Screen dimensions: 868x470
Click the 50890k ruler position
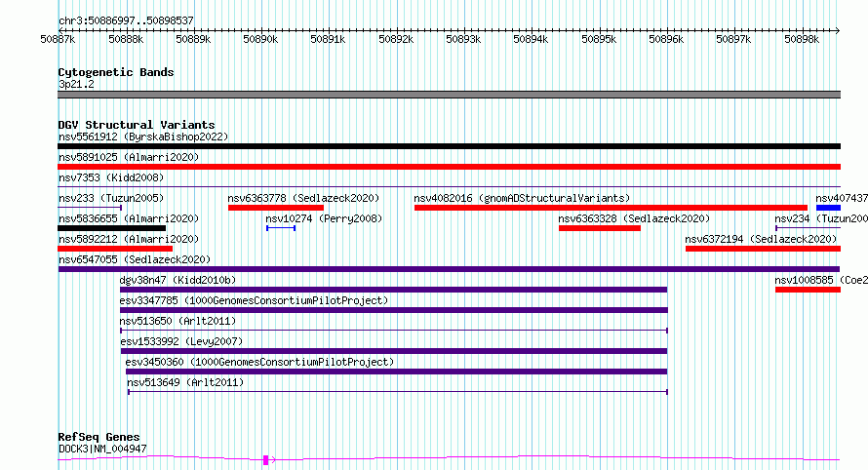(260, 39)
